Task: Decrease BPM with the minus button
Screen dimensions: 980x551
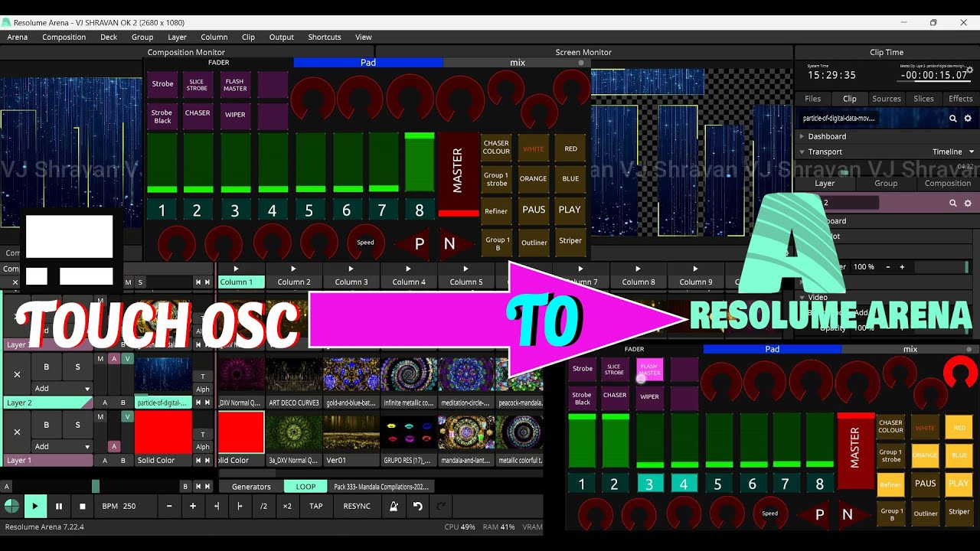Action: [x=169, y=506]
